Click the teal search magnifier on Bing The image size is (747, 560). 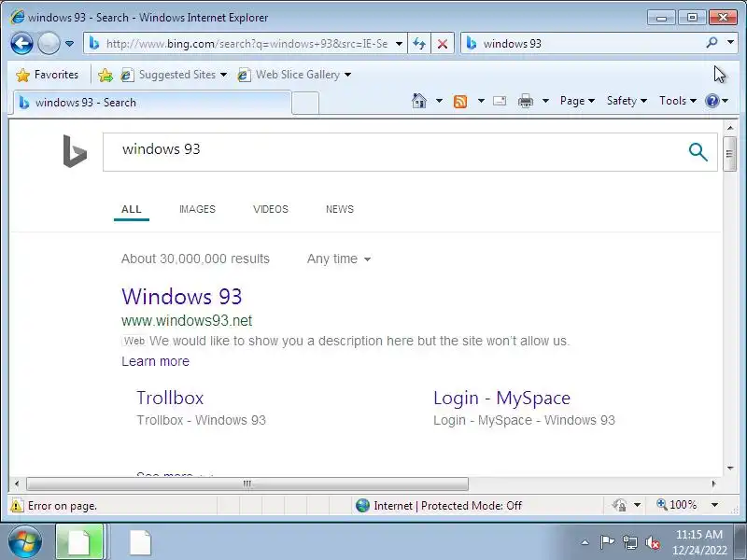pyautogui.click(x=698, y=152)
